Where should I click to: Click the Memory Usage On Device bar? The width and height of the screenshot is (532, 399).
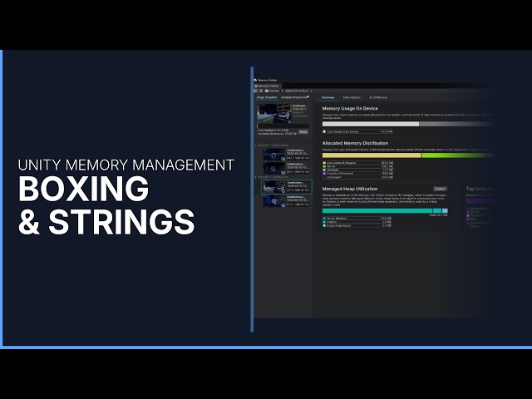407,124
